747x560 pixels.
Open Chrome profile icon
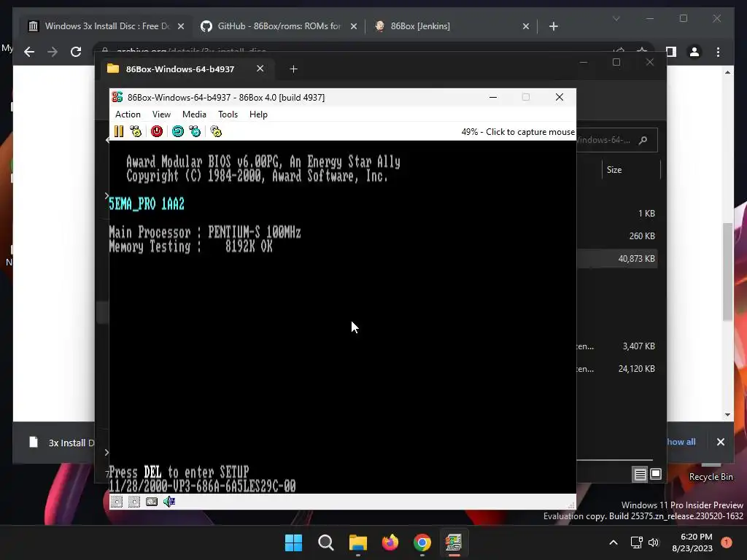pyautogui.click(x=694, y=52)
